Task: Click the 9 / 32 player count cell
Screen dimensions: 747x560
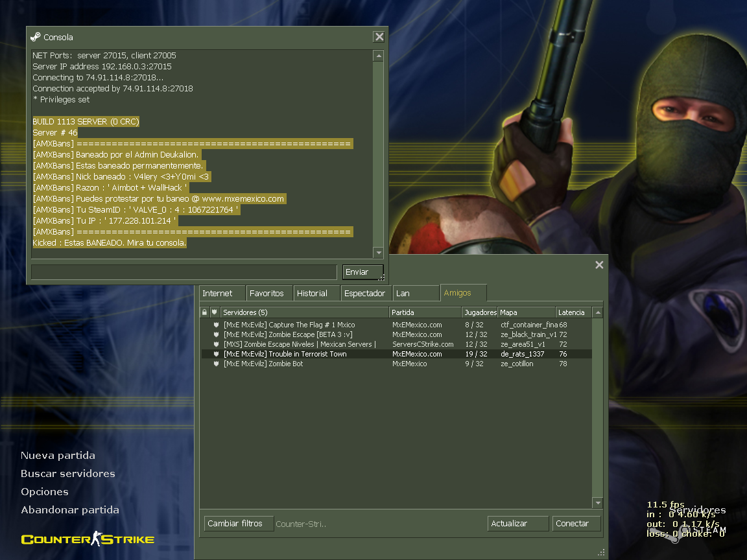Action: click(x=475, y=364)
